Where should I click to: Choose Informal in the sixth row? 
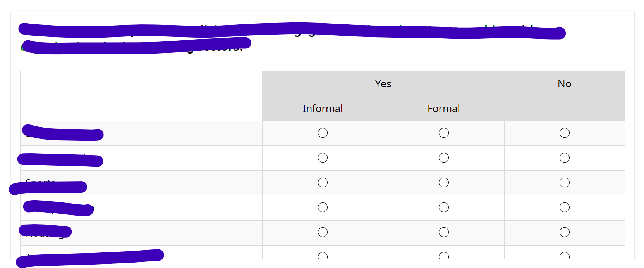(x=323, y=256)
